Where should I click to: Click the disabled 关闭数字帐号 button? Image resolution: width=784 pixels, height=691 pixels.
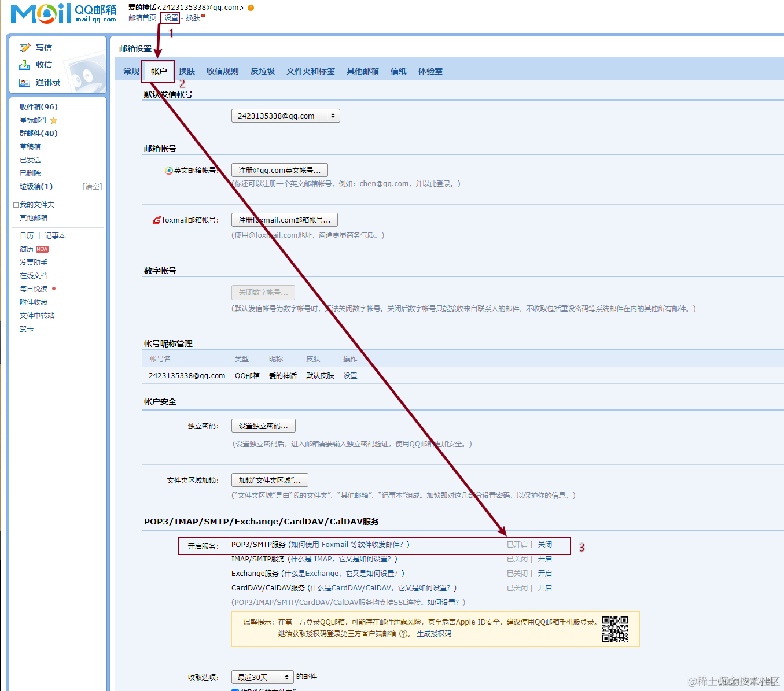[x=263, y=292]
